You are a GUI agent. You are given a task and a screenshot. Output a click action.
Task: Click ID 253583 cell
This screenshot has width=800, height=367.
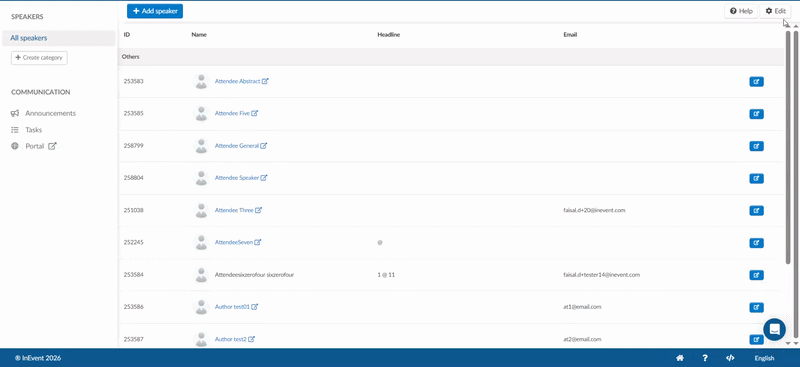coord(133,81)
